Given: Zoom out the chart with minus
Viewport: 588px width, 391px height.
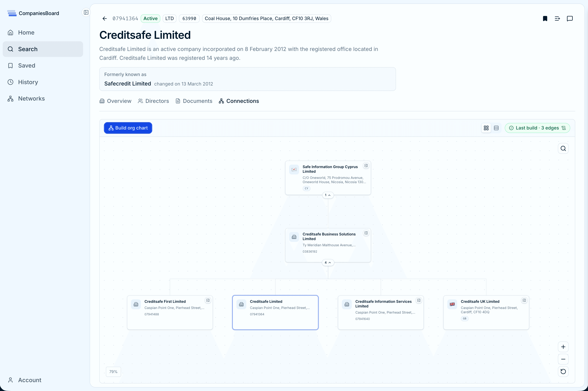Looking at the screenshot, I should [563, 359].
